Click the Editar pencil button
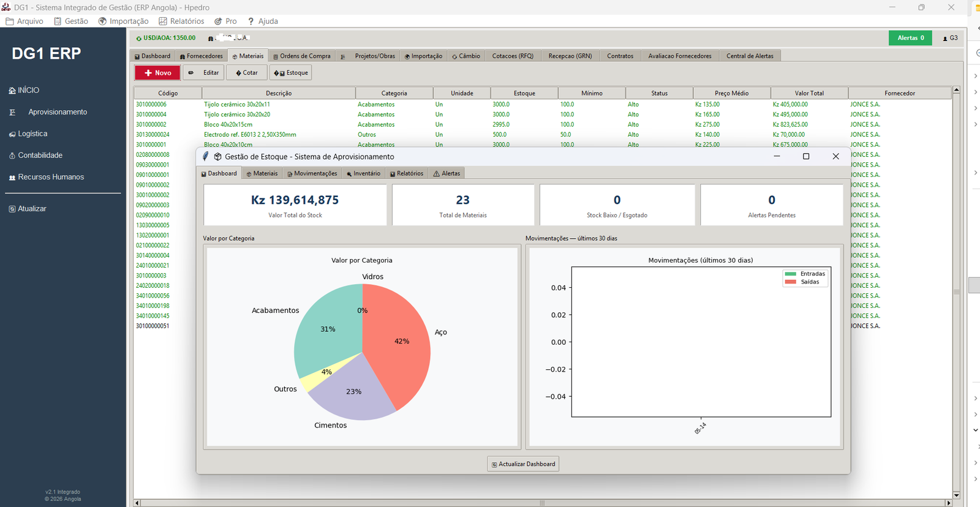 click(203, 73)
